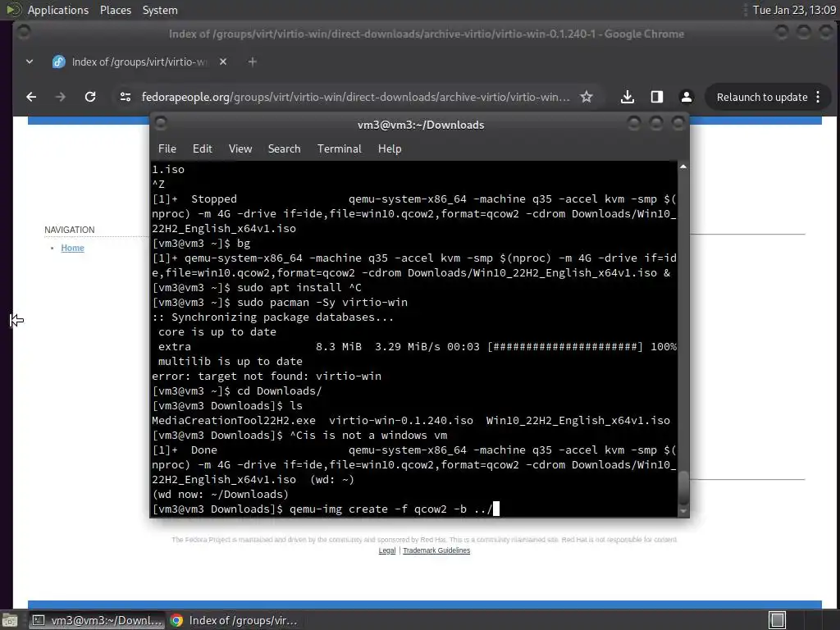Toggle Chrome's side panel icon
This screenshot has width=840, height=630.
click(657, 97)
